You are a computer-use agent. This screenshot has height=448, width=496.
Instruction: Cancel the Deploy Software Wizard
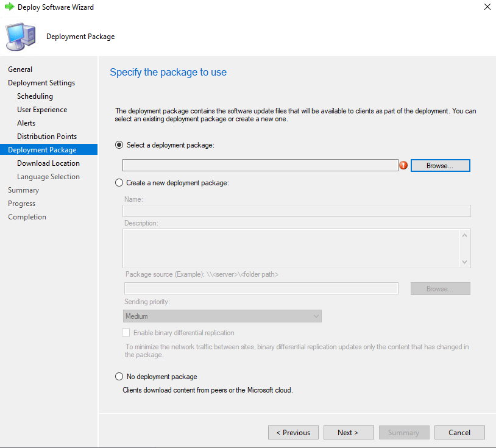(x=459, y=433)
